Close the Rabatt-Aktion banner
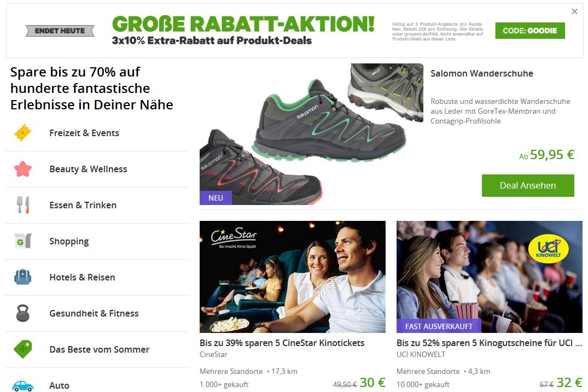This screenshot has height=392, width=588. (x=574, y=11)
